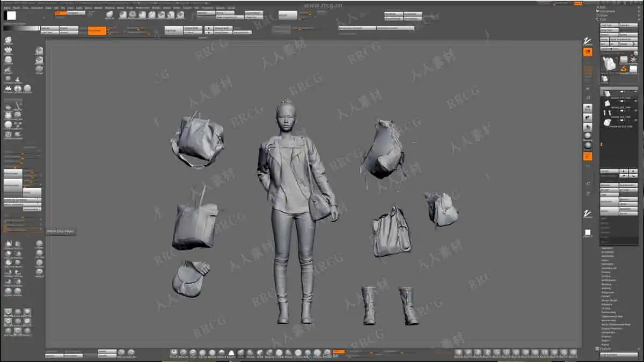
Task: Click Save As button in Tool palette
Action: click(x=628, y=25)
